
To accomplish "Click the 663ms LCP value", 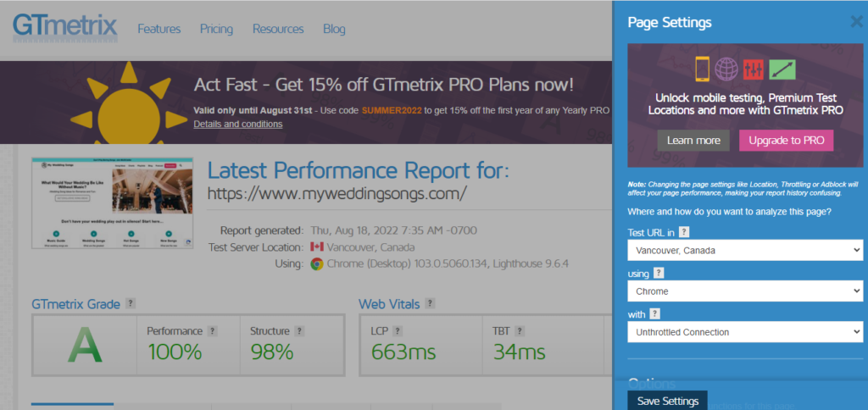I will [x=403, y=352].
